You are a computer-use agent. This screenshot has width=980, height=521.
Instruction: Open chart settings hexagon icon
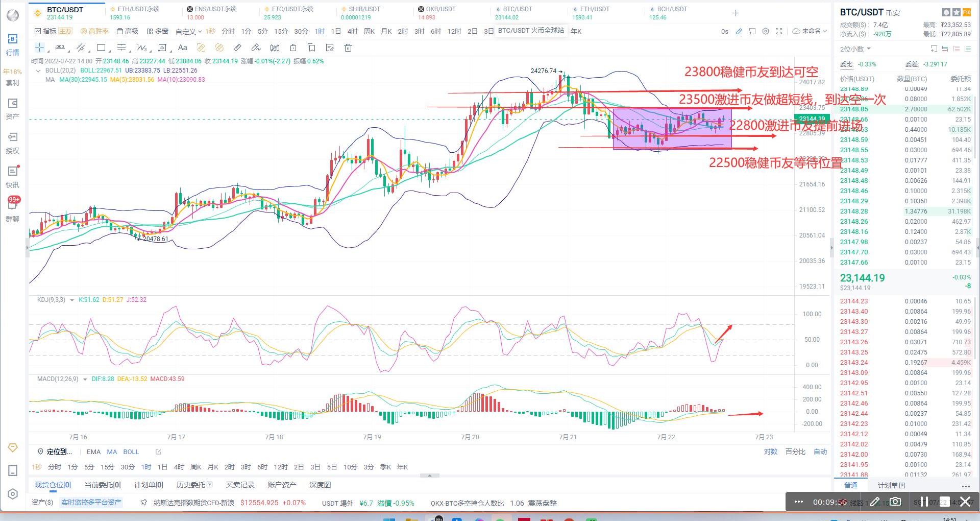(765, 31)
